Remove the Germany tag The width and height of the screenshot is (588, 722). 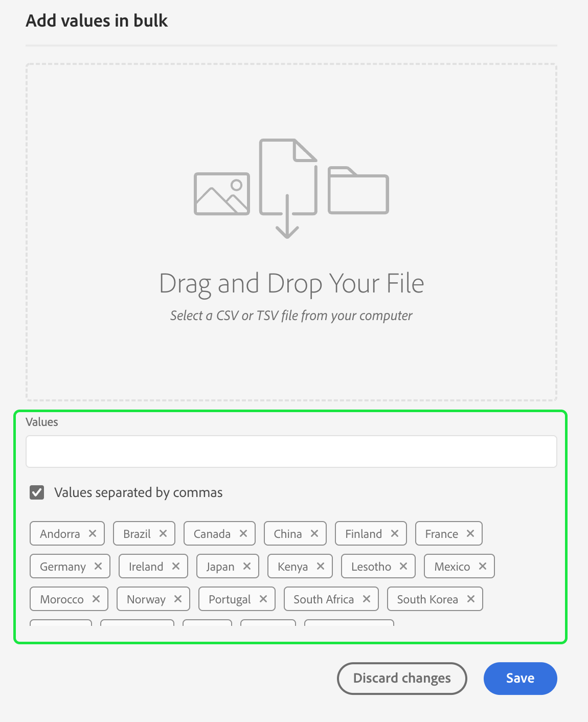click(x=98, y=566)
